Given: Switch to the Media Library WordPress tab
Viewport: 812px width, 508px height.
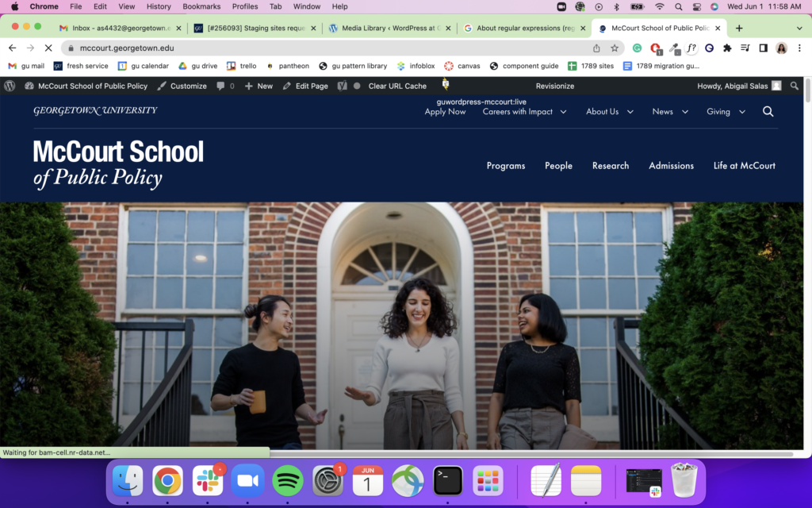Looking at the screenshot, I should (389, 28).
